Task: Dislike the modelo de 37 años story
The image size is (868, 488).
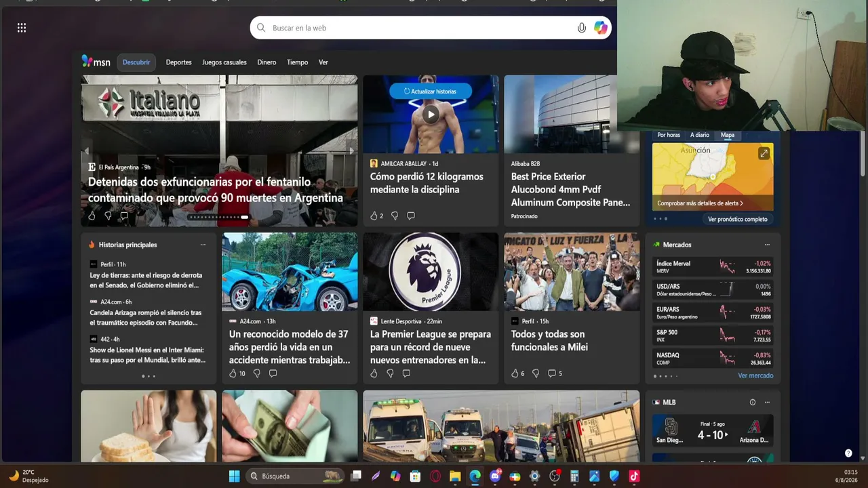Action: point(256,373)
